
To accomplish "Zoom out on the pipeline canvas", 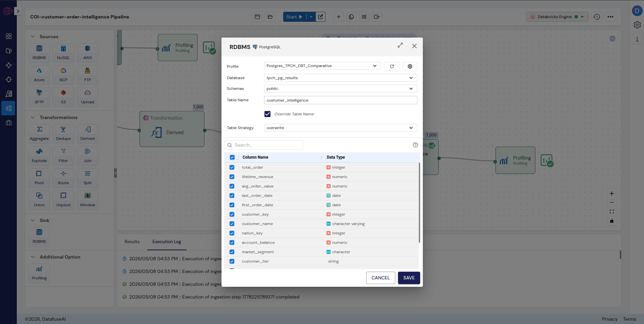I will 612,203.
